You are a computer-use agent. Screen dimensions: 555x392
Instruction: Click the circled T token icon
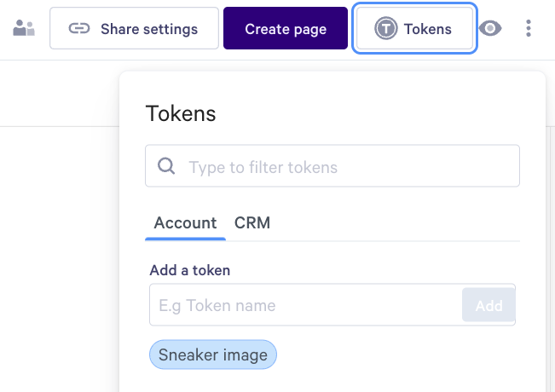click(386, 28)
